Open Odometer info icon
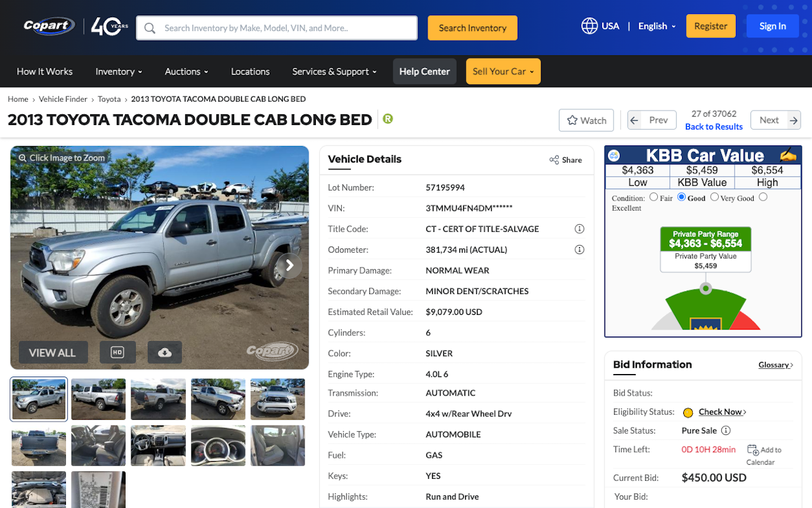Screen dimensions: 812x508 pyautogui.click(x=579, y=250)
